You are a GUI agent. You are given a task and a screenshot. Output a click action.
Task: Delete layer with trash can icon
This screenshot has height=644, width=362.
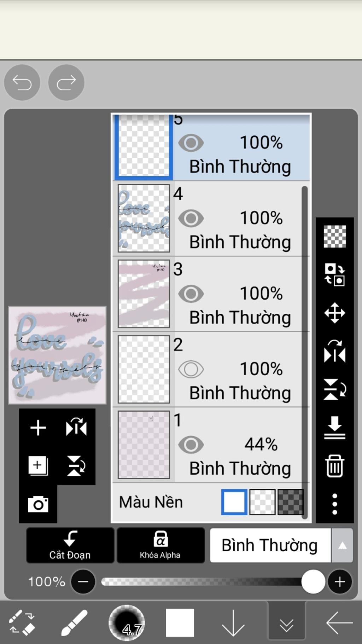(x=334, y=466)
